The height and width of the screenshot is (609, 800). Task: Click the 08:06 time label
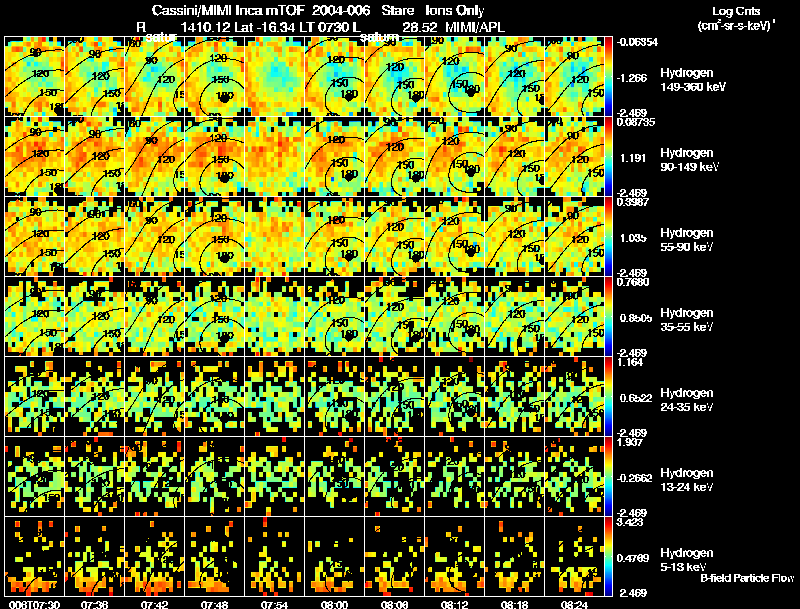tap(394, 605)
